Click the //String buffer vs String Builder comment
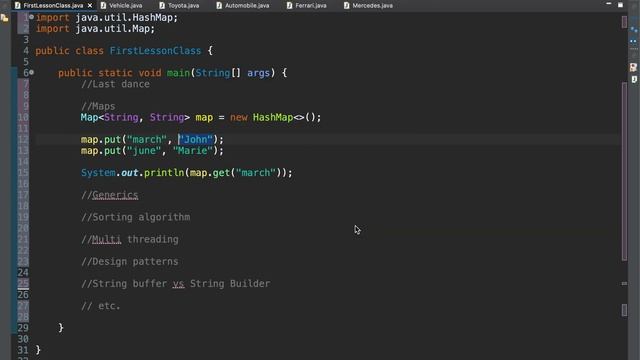The image size is (640, 360). pyautogui.click(x=176, y=283)
